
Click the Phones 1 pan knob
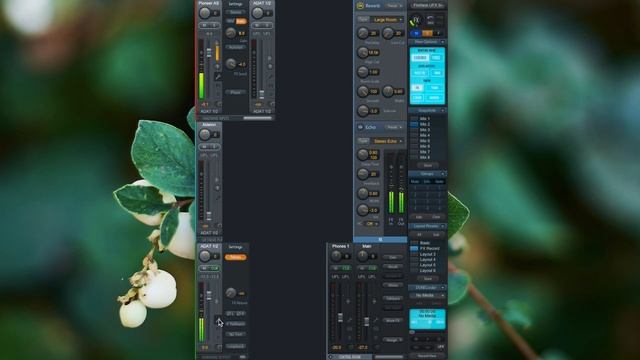(x=336, y=256)
